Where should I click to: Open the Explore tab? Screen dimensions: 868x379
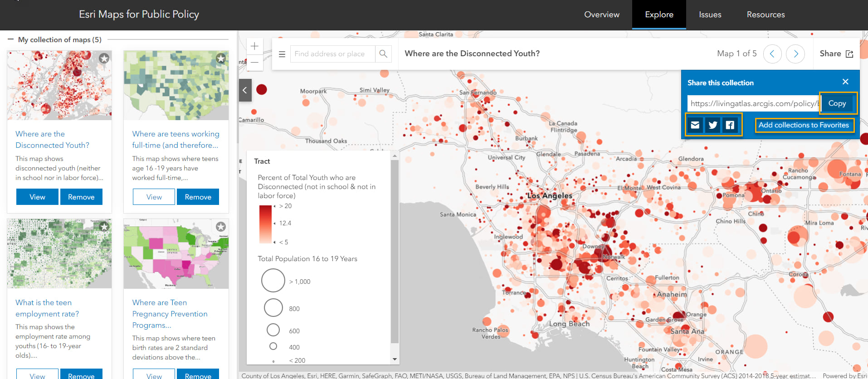pos(659,15)
